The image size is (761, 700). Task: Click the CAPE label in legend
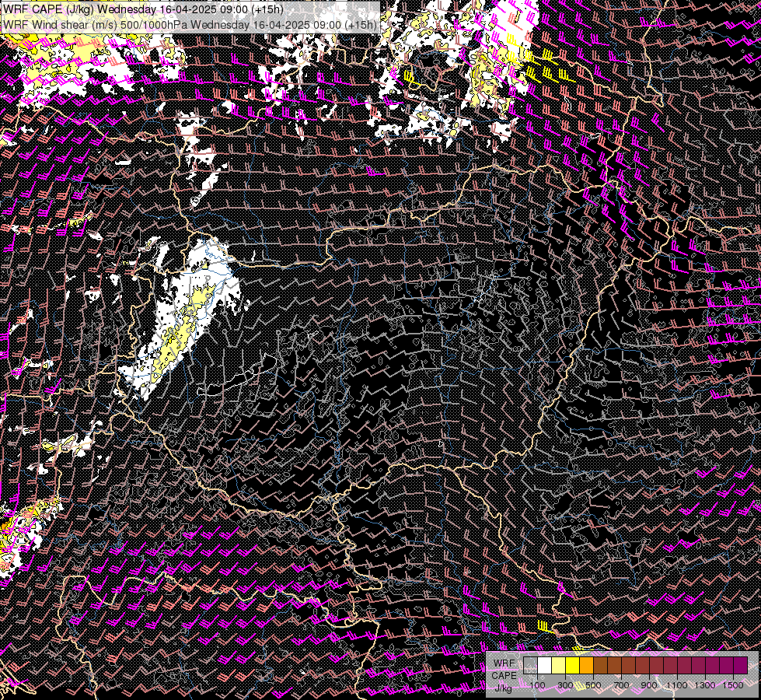point(504,675)
